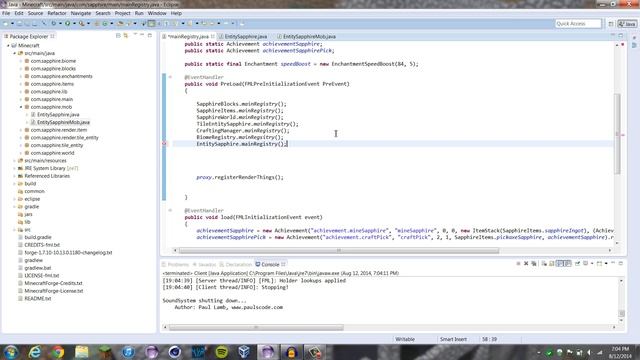Click the error marker beside EntitySapphire line
640x360 pixels.
[x=164, y=144]
